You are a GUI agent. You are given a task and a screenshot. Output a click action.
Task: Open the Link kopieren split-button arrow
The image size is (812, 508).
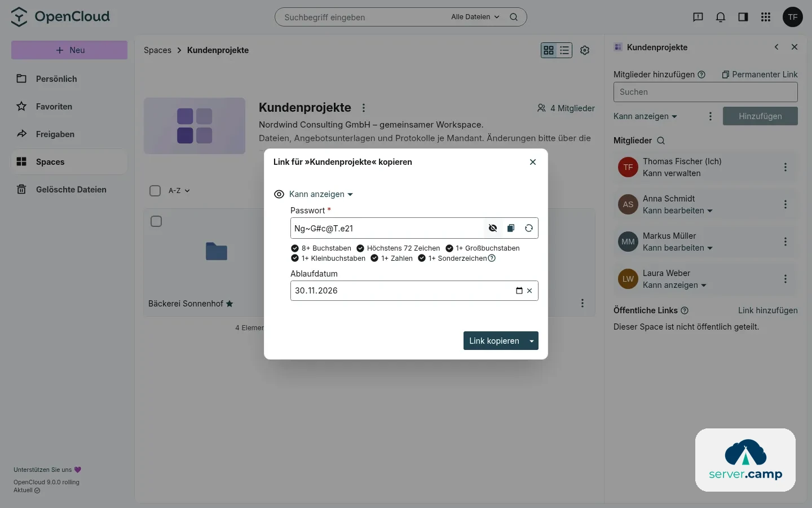pos(532,341)
